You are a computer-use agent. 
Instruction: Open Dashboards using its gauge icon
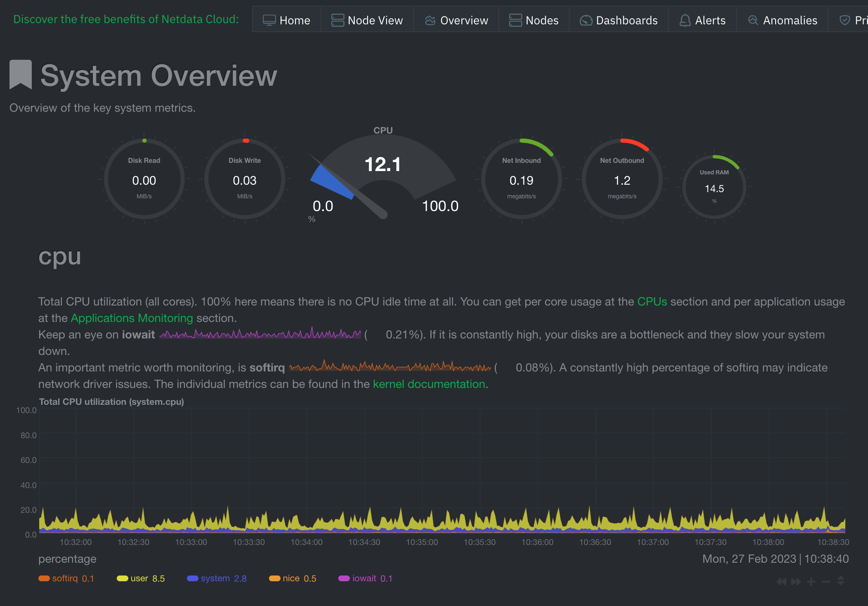[586, 19]
